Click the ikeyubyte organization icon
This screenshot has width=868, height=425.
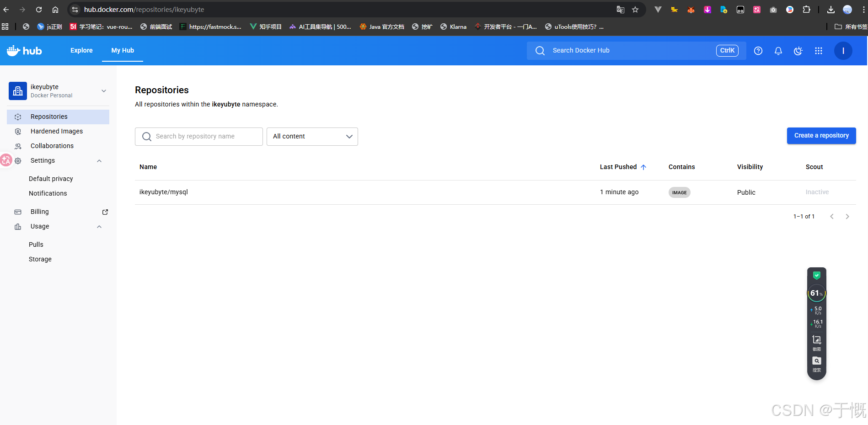coord(18,91)
